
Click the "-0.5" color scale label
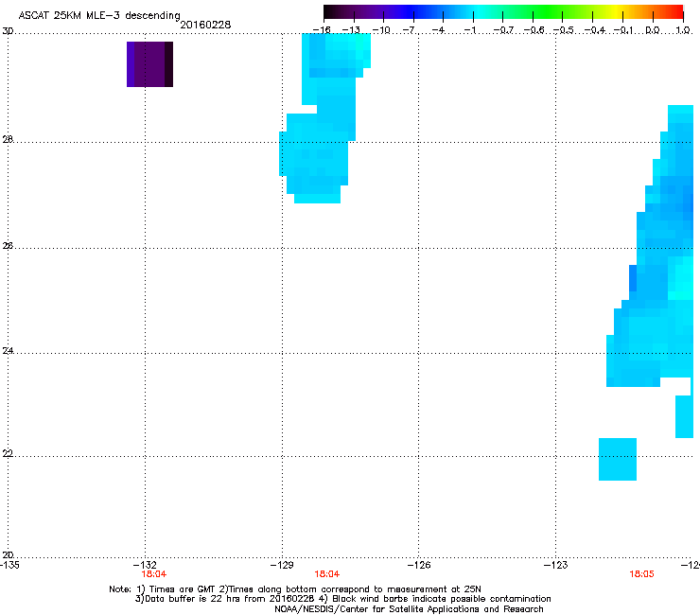[564, 30]
